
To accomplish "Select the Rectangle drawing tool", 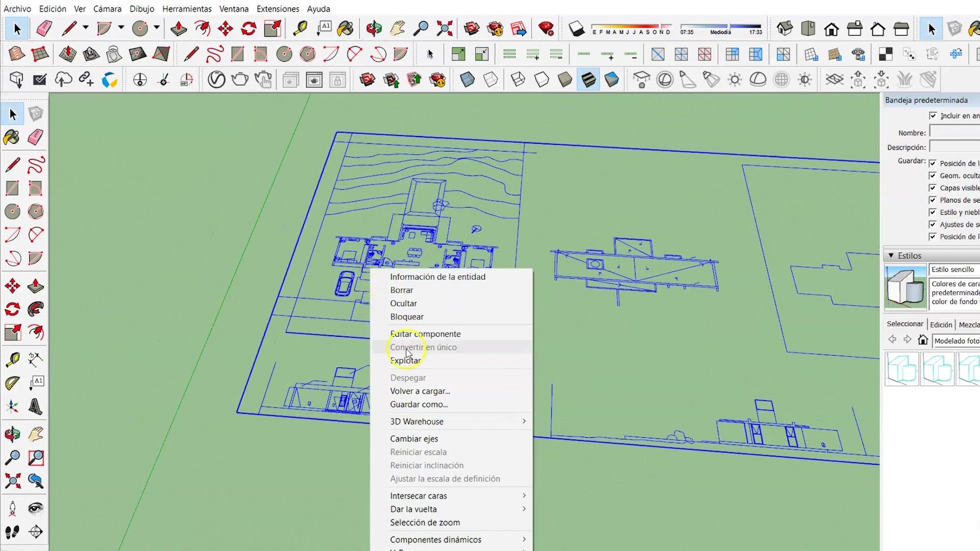I will (13, 188).
